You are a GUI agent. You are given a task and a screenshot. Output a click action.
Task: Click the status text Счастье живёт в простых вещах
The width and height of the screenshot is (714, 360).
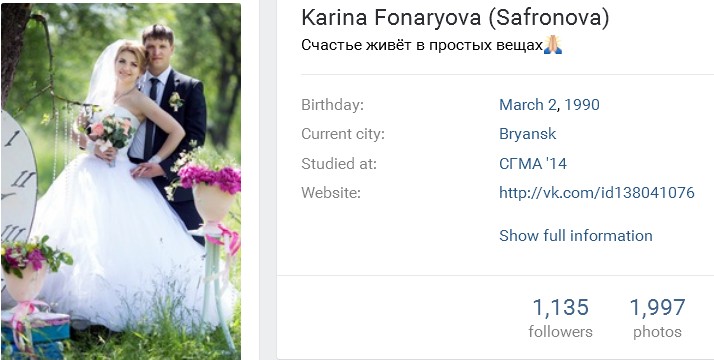422,45
